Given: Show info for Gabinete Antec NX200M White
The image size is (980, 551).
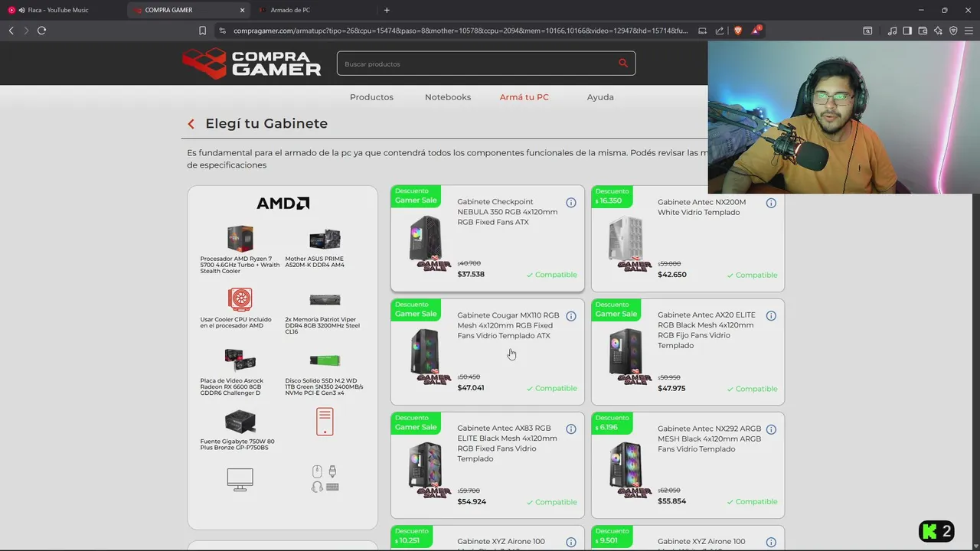Looking at the screenshot, I should coord(771,203).
